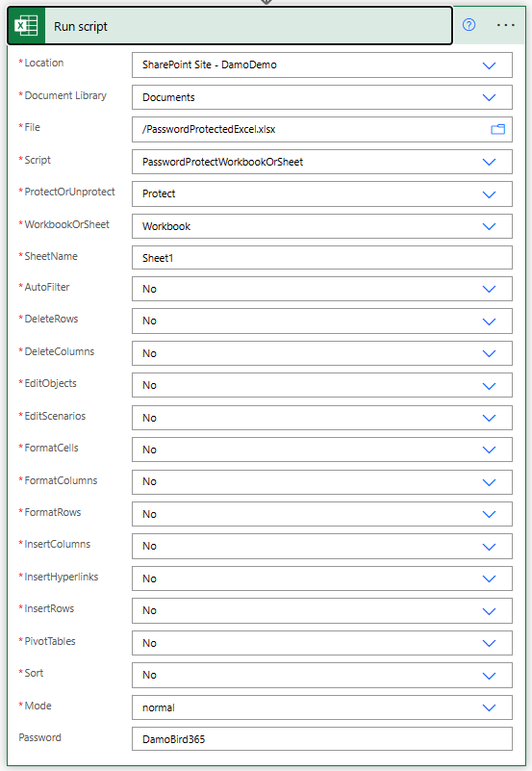Image resolution: width=532 pixels, height=771 pixels.
Task: Click the Password input field
Action: point(321,739)
